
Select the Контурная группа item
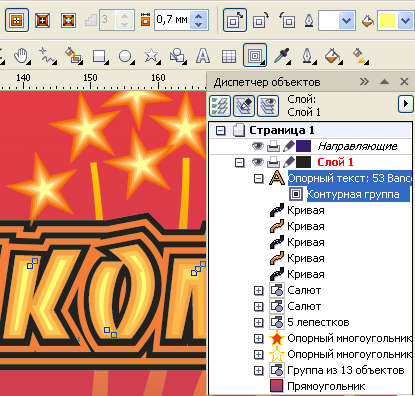click(358, 194)
